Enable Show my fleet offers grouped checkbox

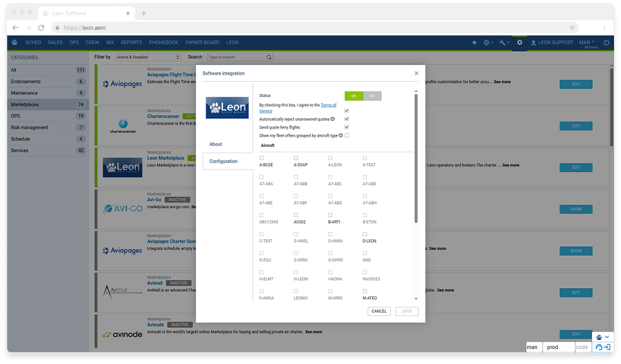[346, 135]
